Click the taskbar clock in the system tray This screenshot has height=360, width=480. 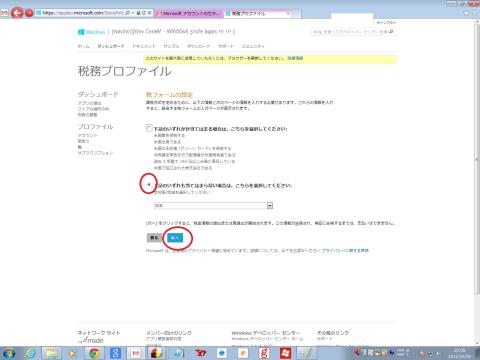pyautogui.click(x=460, y=353)
